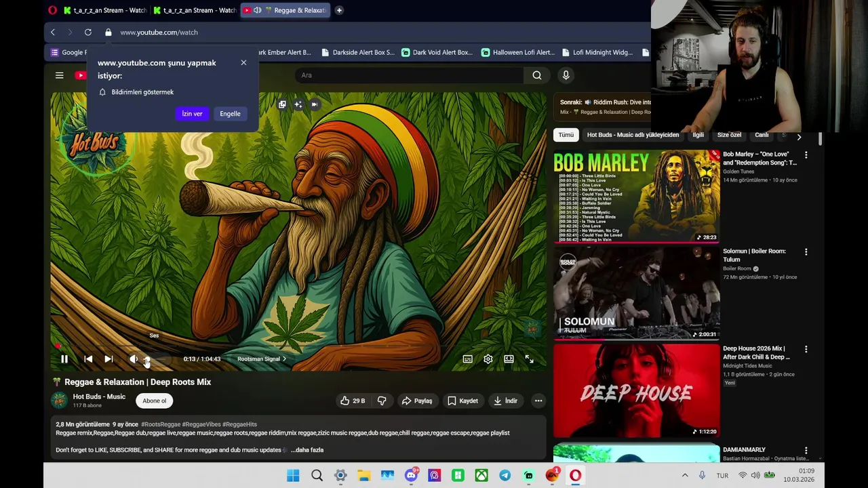868x488 pixels.
Task: Open Lofi Midnight Widget bookmark
Action: [x=597, y=52]
